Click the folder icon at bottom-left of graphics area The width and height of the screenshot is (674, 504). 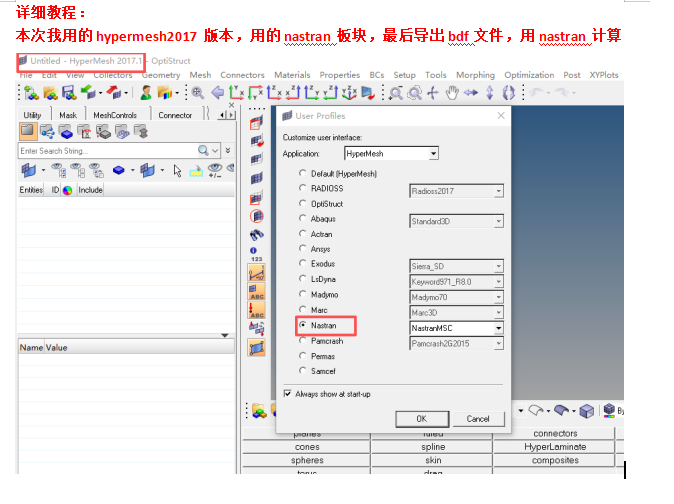pos(259,411)
